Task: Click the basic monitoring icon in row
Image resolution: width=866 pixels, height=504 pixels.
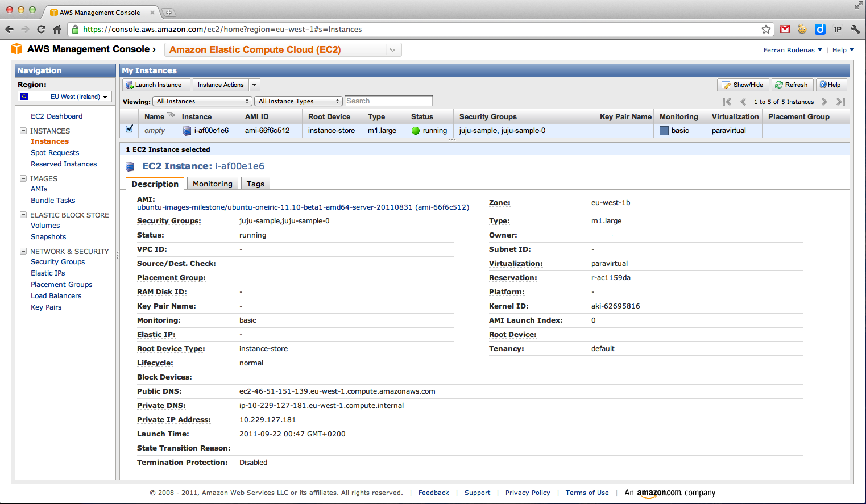Action: [664, 131]
